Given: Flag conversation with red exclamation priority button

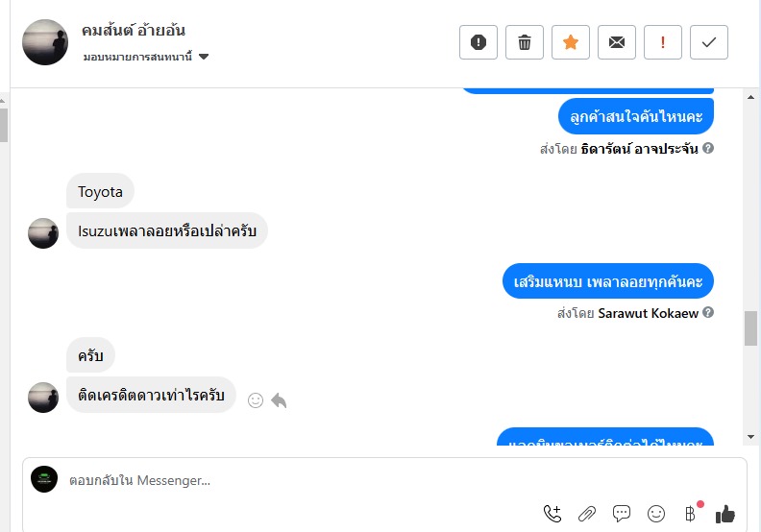Looking at the screenshot, I should tap(662, 42).
